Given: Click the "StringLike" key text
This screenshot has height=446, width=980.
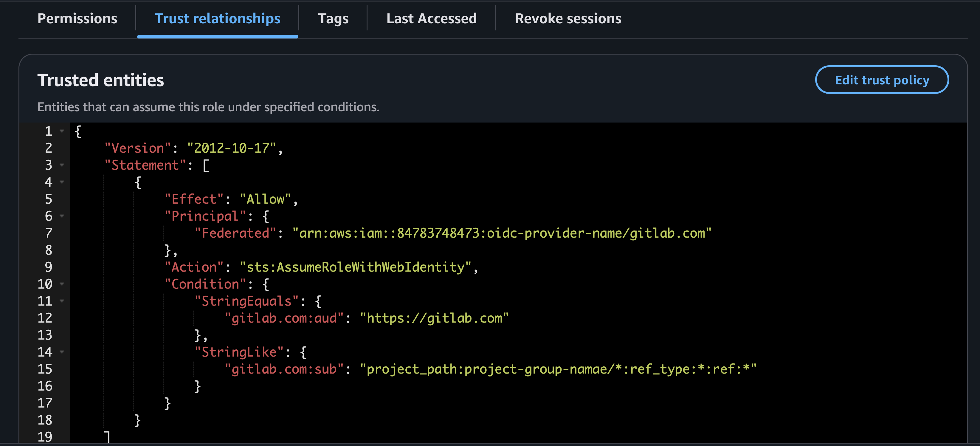Looking at the screenshot, I should click(x=239, y=352).
